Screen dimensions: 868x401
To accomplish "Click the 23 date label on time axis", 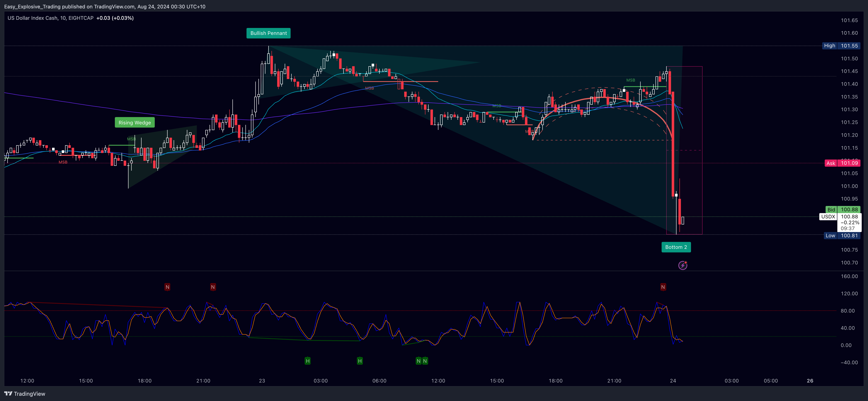I will pos(262,380).
